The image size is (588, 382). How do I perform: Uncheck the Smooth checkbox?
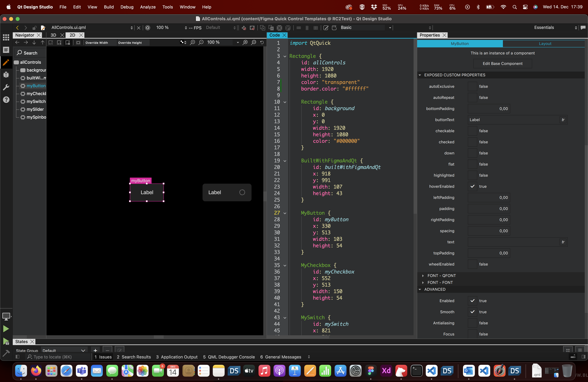[472, 312]
